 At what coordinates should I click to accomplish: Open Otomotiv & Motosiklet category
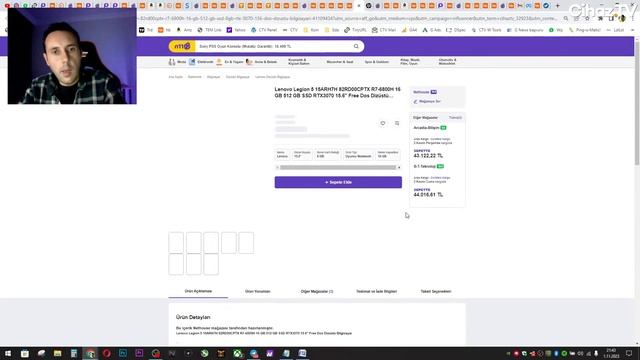click(x=447, y=62)
